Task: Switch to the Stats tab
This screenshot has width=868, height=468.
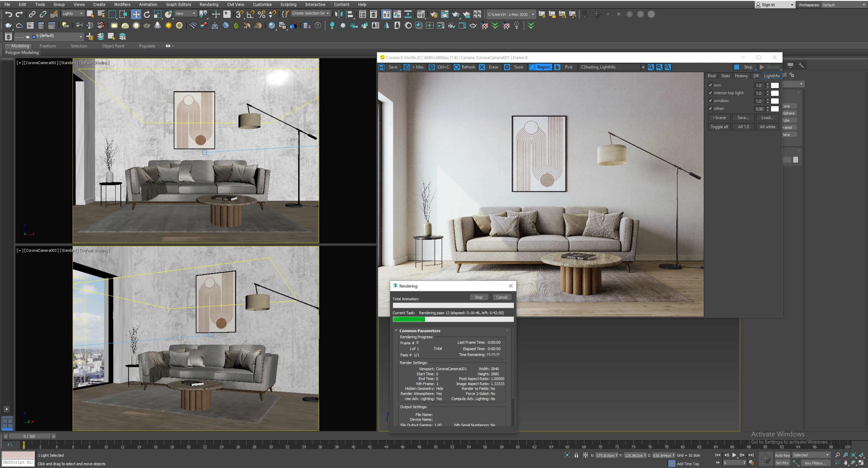Action: pos(725,76)
